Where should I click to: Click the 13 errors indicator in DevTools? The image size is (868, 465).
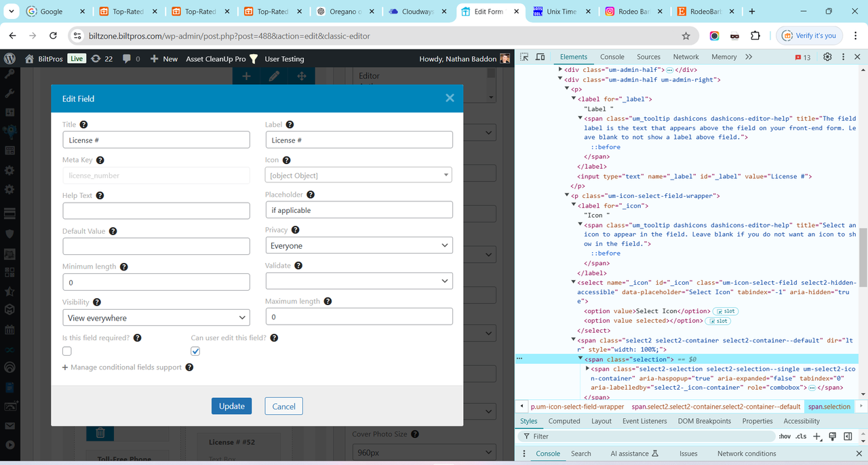tap(803, 58)
